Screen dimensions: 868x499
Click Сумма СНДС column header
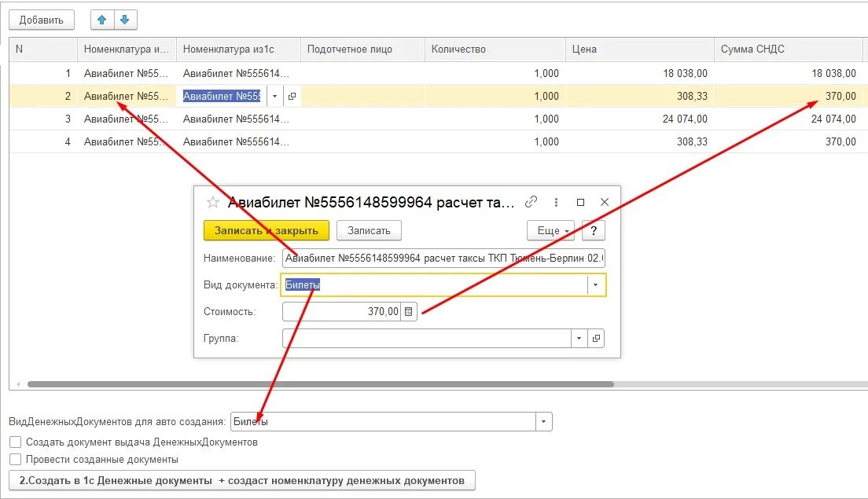(789, 50)
